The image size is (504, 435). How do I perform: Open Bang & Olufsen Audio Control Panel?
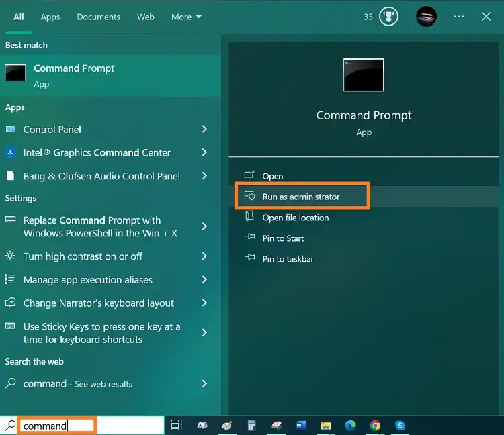pos(101,176)
